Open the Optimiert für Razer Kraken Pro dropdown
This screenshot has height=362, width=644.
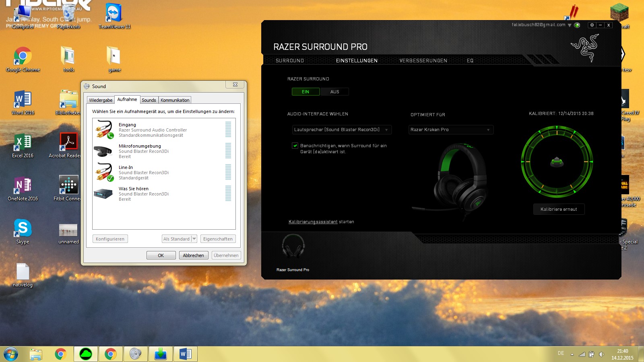451,130
